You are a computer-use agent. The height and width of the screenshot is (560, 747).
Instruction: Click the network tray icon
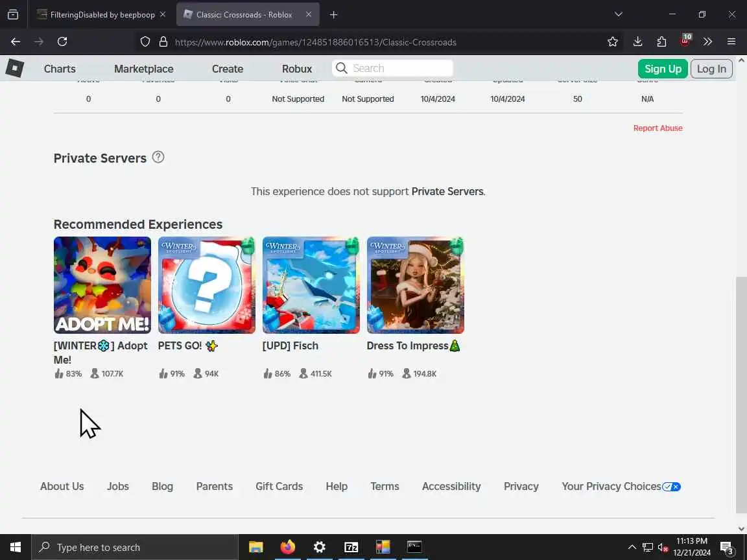[x=647, y=548]
